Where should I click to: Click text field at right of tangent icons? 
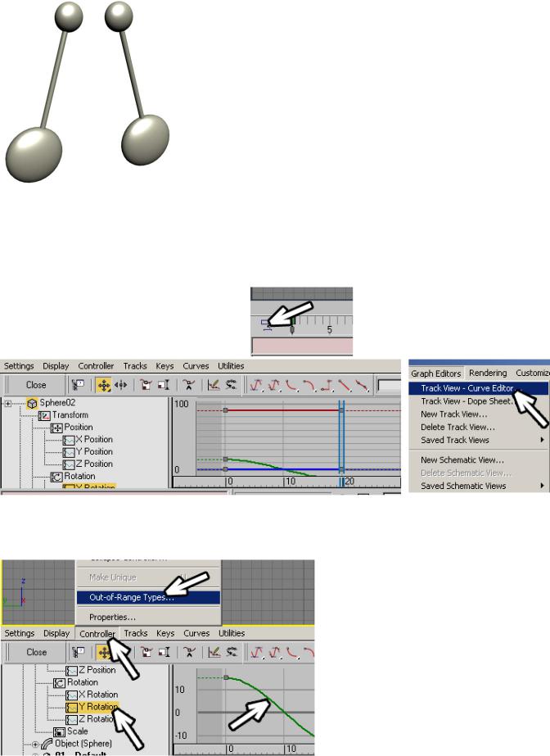389,385
